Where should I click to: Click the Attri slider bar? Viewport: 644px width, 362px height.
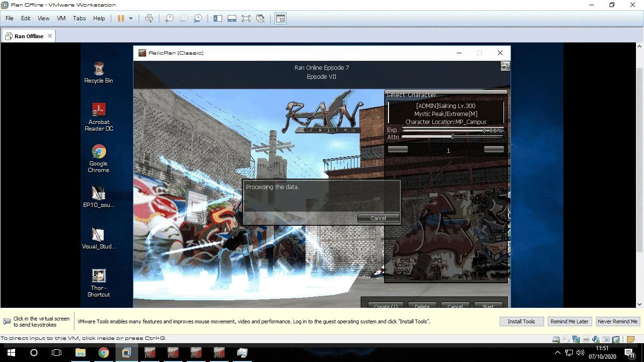pyautogui.click(x=452, y=137)
